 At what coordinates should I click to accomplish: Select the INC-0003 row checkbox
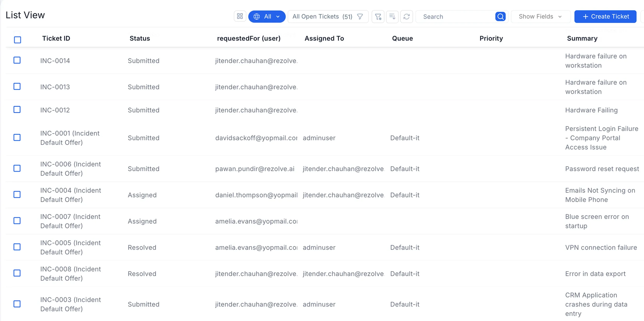coord(17,304)
